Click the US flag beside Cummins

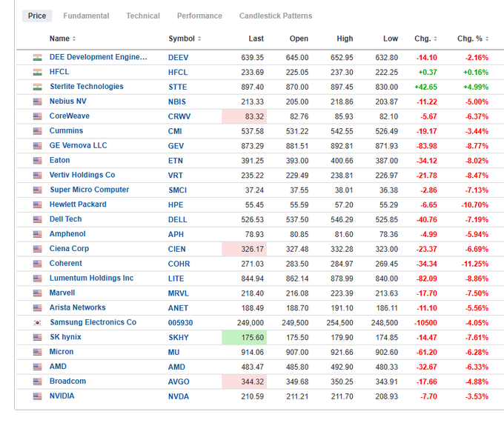coord(38,131)
